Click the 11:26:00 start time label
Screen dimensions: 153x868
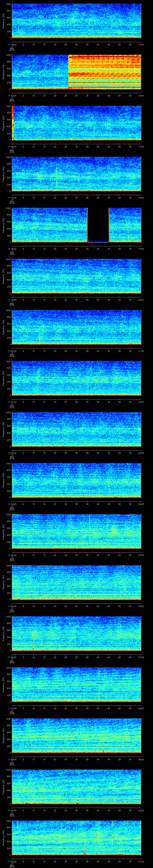12,657
